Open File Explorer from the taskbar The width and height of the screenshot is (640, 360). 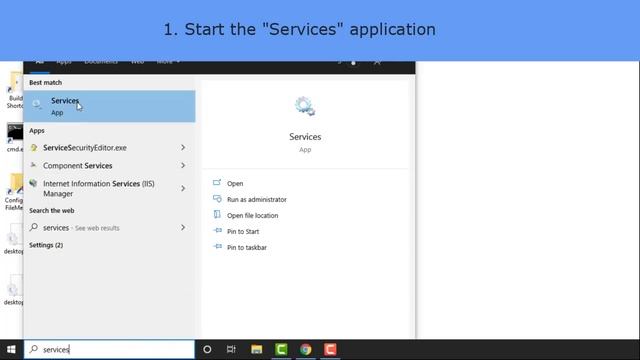[x=256, y=349]
